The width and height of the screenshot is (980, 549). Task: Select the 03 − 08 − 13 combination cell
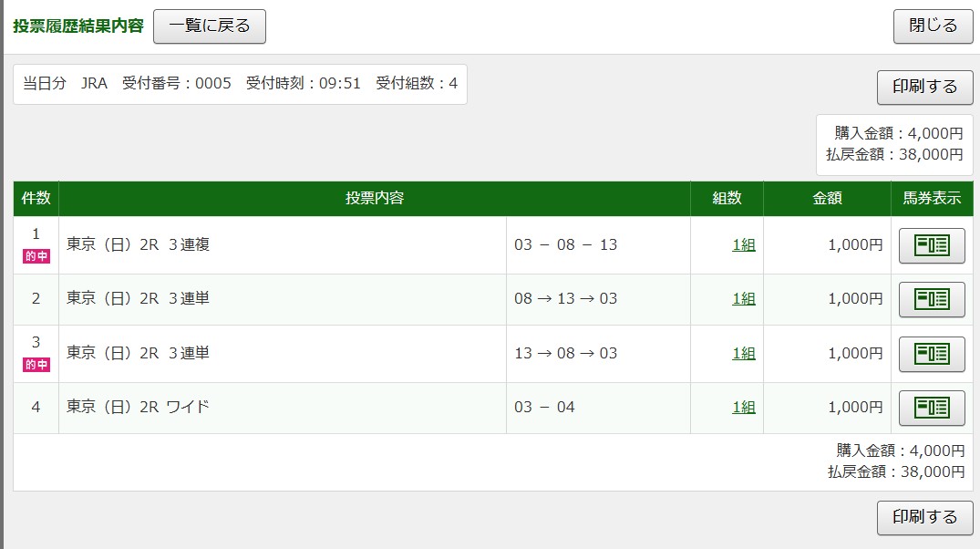coord(565,245)
